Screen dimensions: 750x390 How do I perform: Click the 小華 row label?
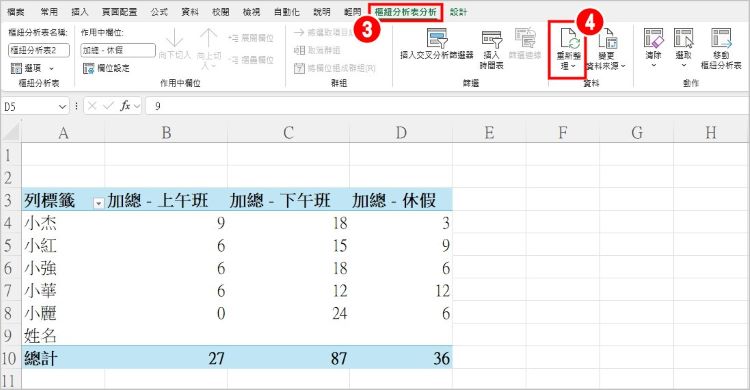(41, 290)
